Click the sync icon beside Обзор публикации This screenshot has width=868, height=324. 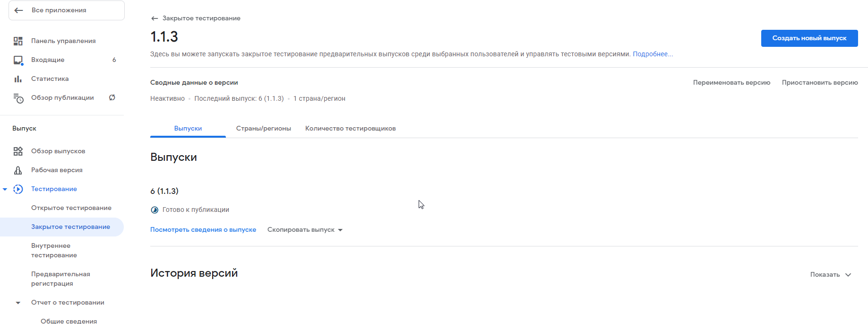point(112,97)
